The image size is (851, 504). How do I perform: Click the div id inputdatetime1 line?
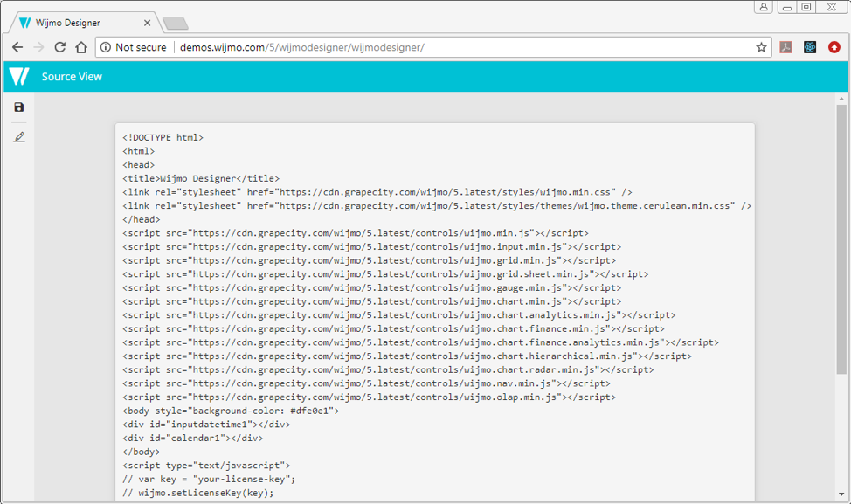pos(206,425)
